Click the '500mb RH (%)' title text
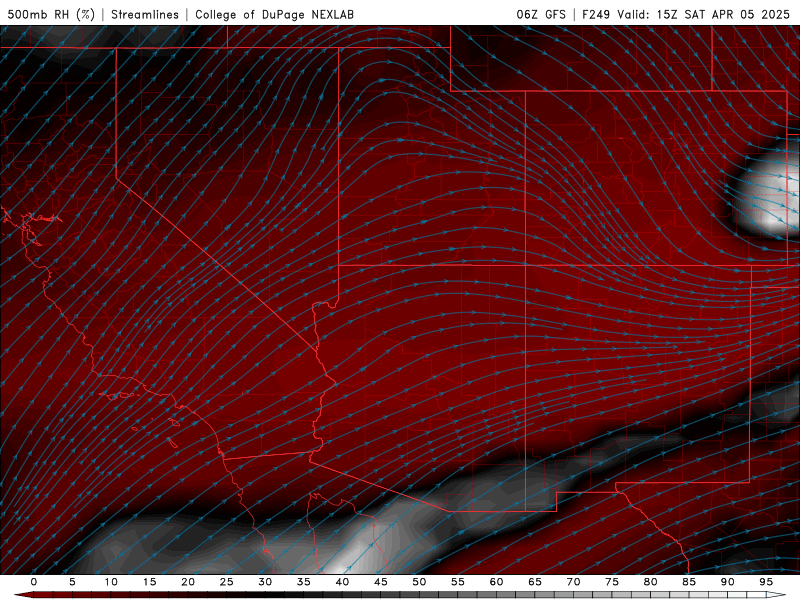 coord(51,14)
